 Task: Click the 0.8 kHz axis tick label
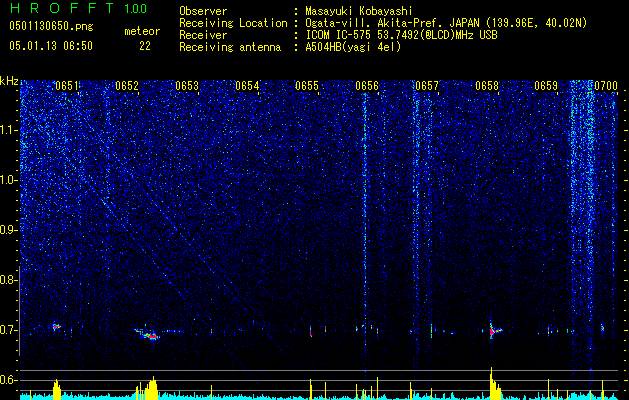click(8, 280)
